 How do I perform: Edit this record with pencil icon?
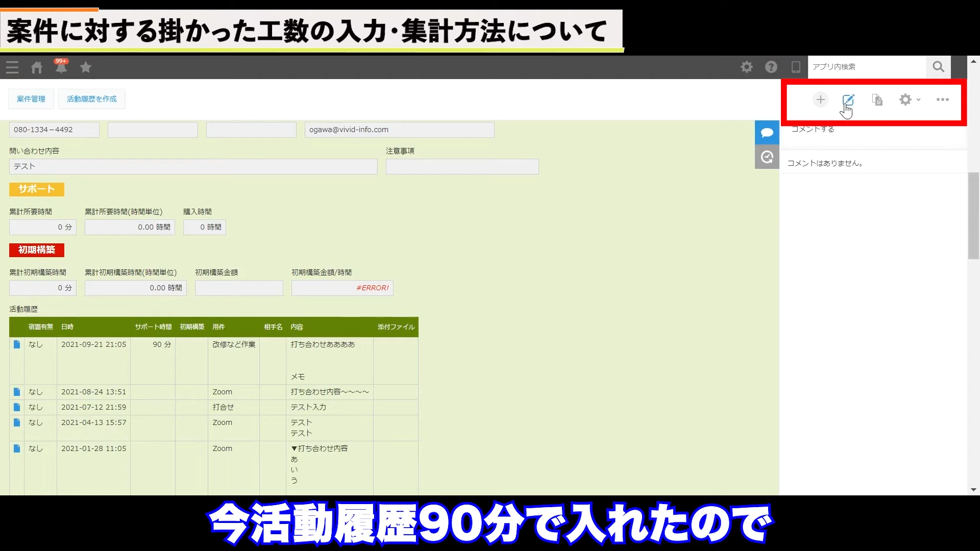point(848,99)
